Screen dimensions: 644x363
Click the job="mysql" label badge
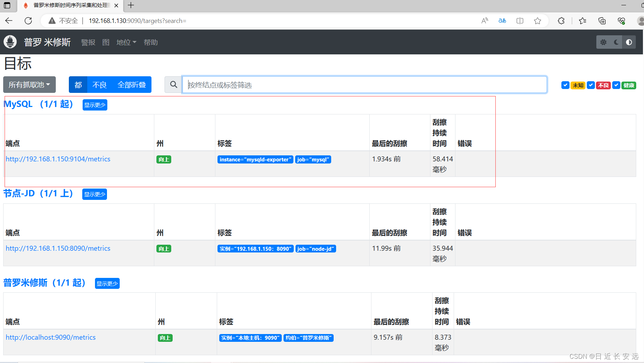coord(313,160)
